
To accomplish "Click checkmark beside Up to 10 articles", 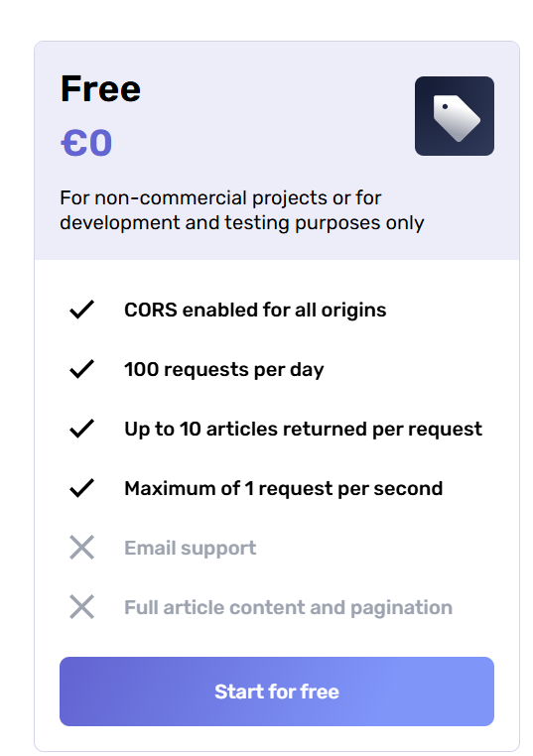I will (x=81, y=429).
